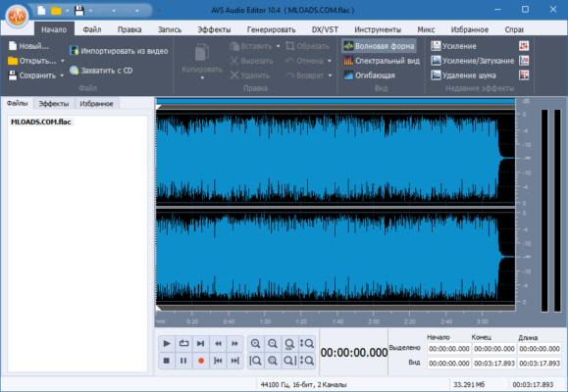Select Спектральный вид view
Image resolution: width=568 pixels, height=392 pixels.
(x=382, y=61)
